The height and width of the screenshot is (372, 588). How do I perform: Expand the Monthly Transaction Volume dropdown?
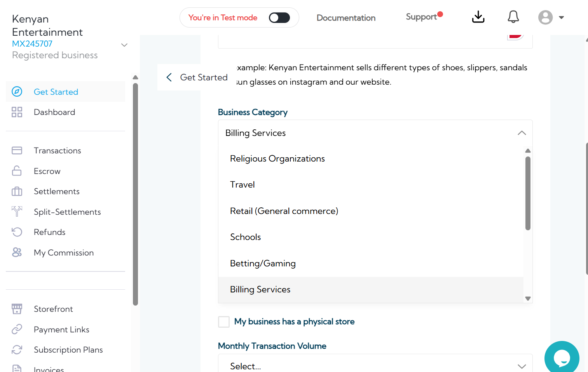tap(522, 366)
